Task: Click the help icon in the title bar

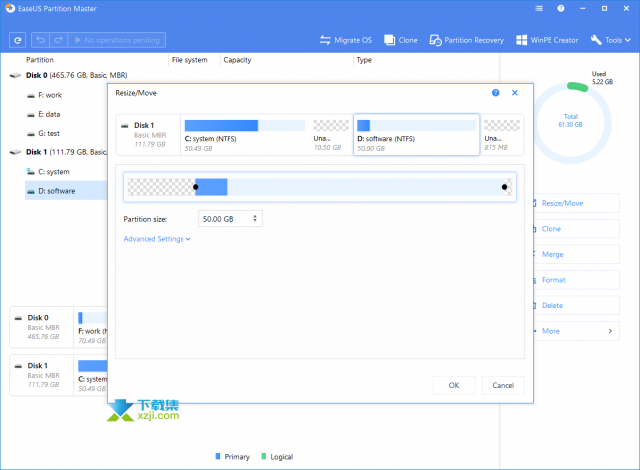Action: [x=561, y=8]
